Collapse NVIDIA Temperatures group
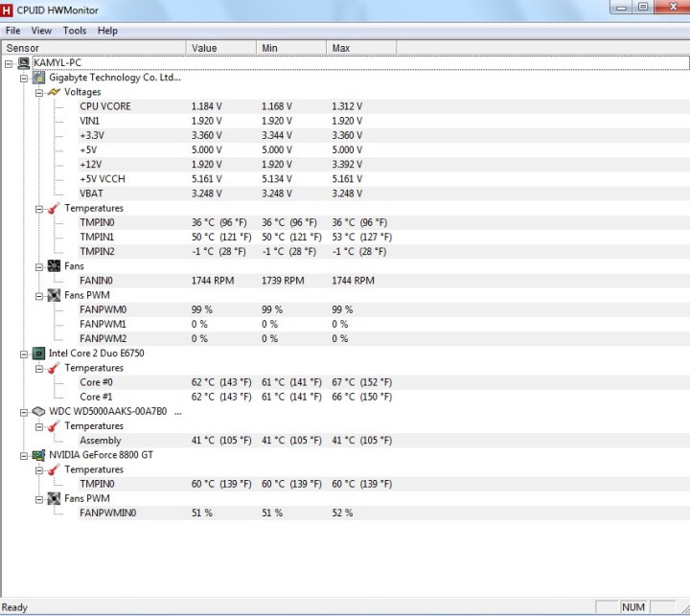This screenshot has width=690, height=616. 38,470
